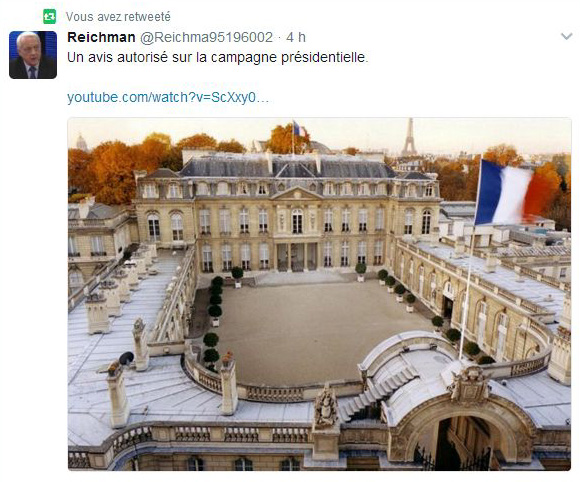Open Reichman's profile picture avatar
The height and width of the screenshot is (482, 580).
(33, 55)
